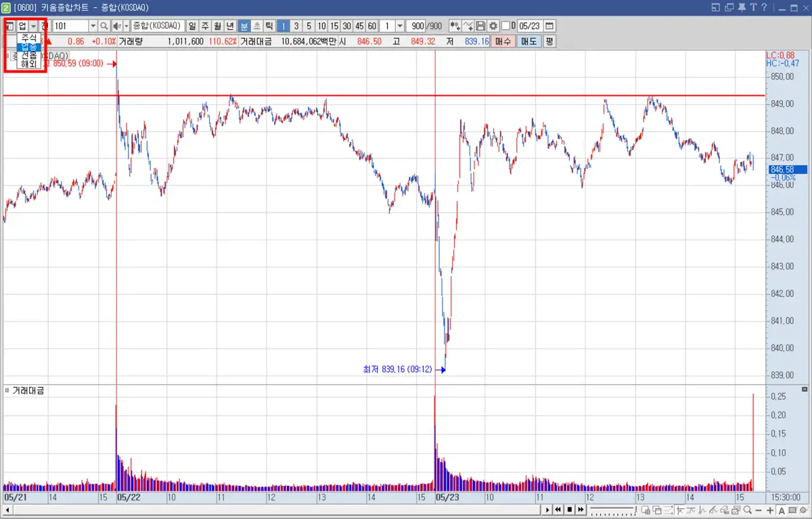Image resolution: width=812 pixels, height=519 pixels.
Task: Click the shrink-window icon in title bar
Action: point(716,7)
